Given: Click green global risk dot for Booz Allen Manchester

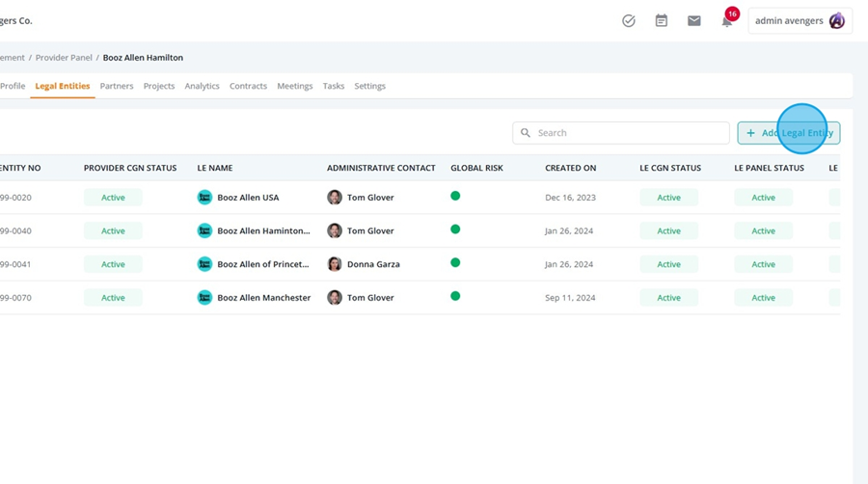Looking at the screenshot, I should (x=455, y=296).
